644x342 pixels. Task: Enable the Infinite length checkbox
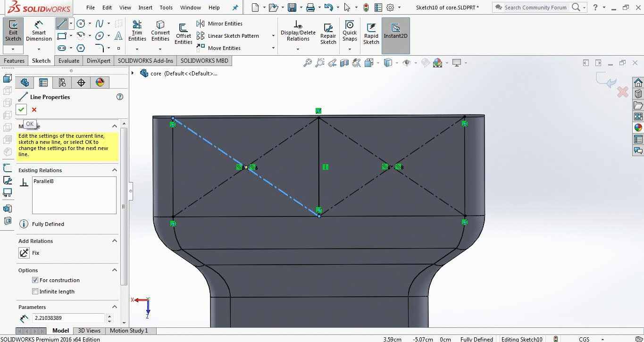[x=35, y=292]
